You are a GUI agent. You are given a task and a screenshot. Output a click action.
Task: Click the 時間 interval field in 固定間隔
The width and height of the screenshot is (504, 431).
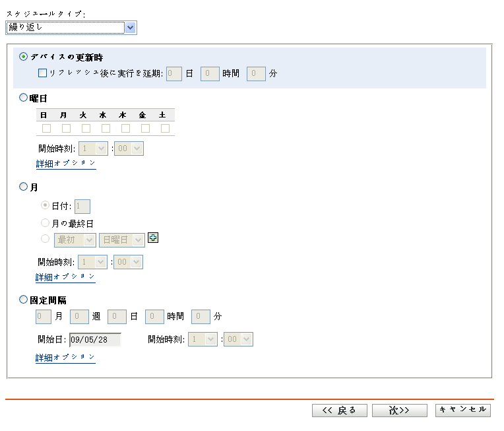154,317
